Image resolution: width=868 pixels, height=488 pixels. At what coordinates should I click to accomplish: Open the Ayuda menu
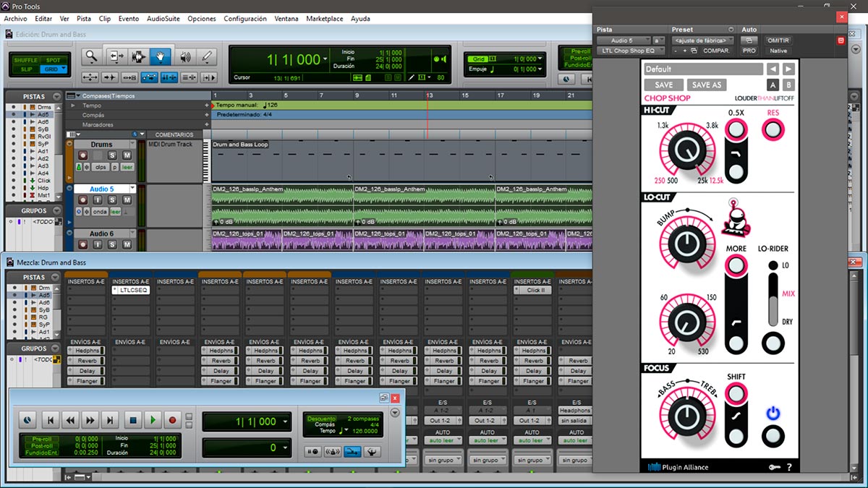pyautogui.click(x=360, y=19)
